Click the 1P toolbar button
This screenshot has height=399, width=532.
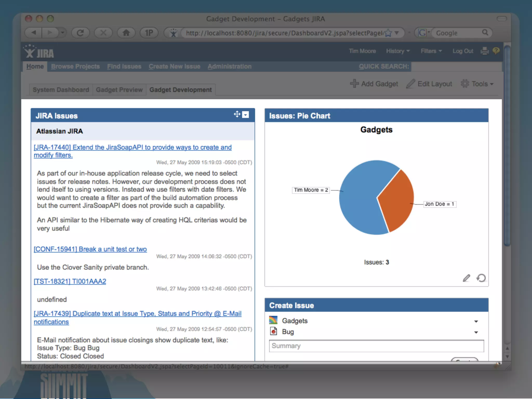click(x=149, y=33)
